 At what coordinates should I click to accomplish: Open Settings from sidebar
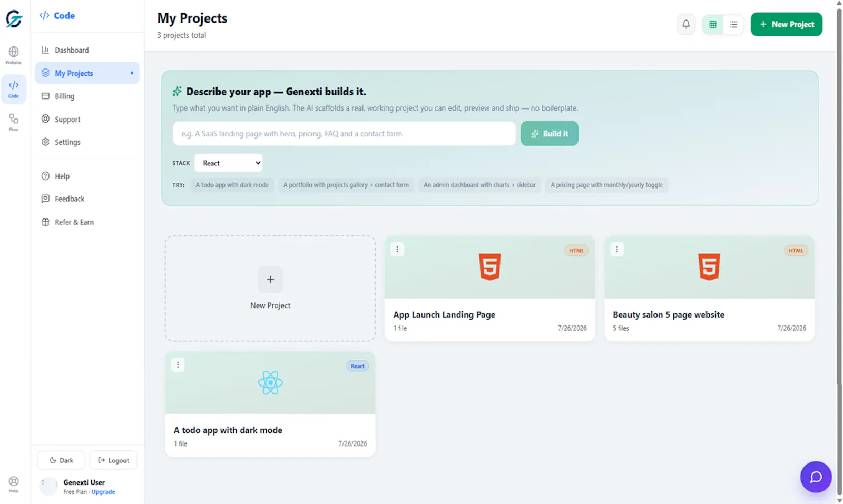[x=87, y=142]
